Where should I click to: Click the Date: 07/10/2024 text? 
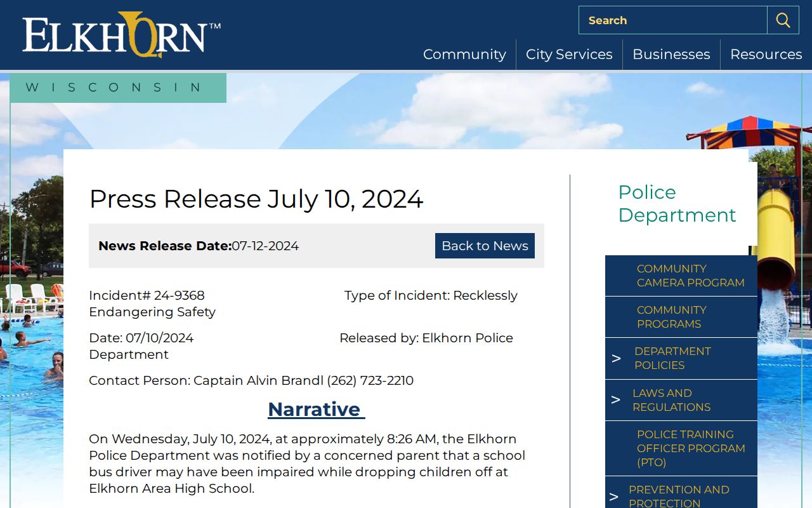[141, 338]
